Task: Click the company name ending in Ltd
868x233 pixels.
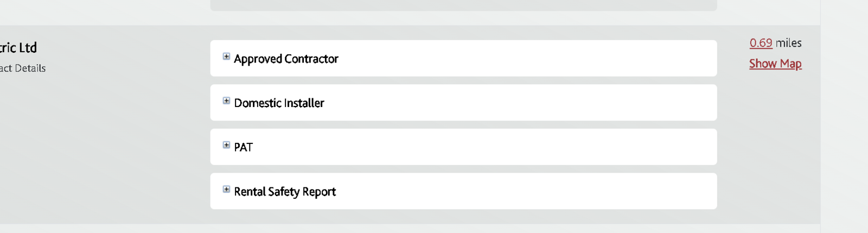Action: tap(18, 48)
